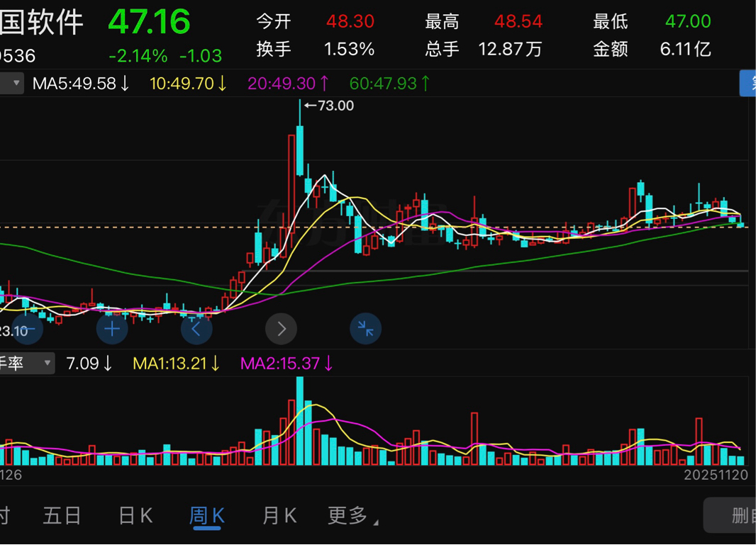The height and width of the screenshot is (545, 756).
Task: Click the 最高 48.54 high price
Action: coord(484,21)
